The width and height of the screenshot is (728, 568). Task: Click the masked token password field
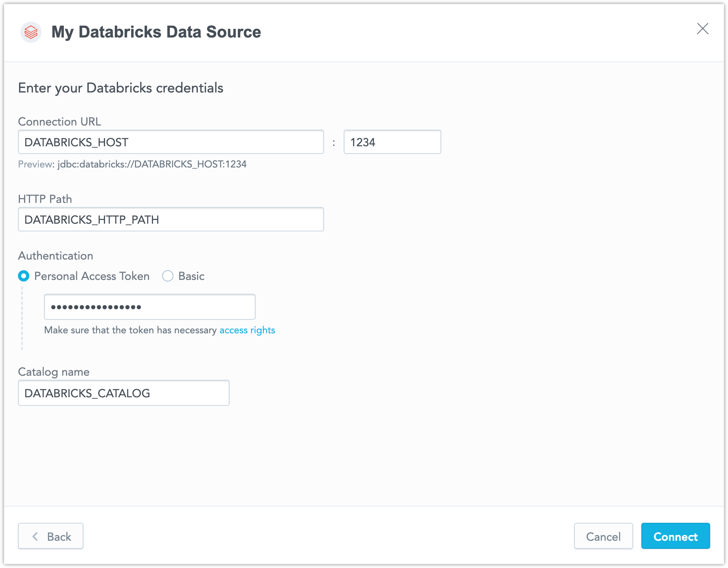tap(150, 307)
